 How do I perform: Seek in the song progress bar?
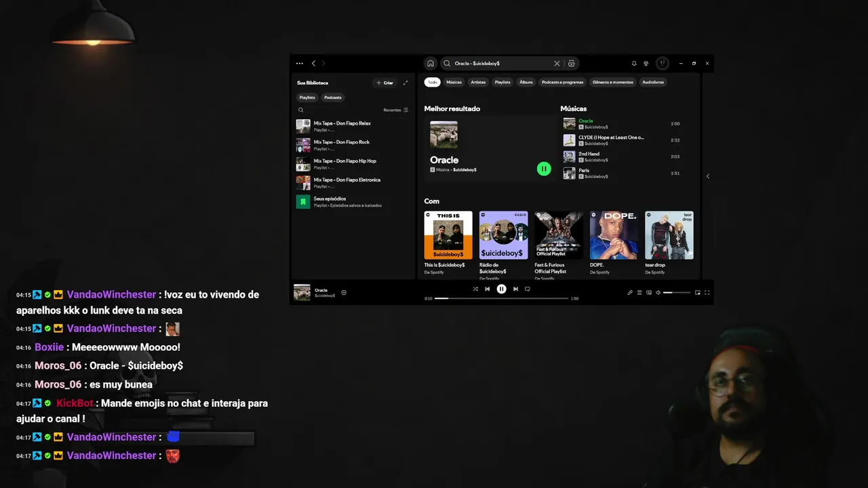pos(501,298)
